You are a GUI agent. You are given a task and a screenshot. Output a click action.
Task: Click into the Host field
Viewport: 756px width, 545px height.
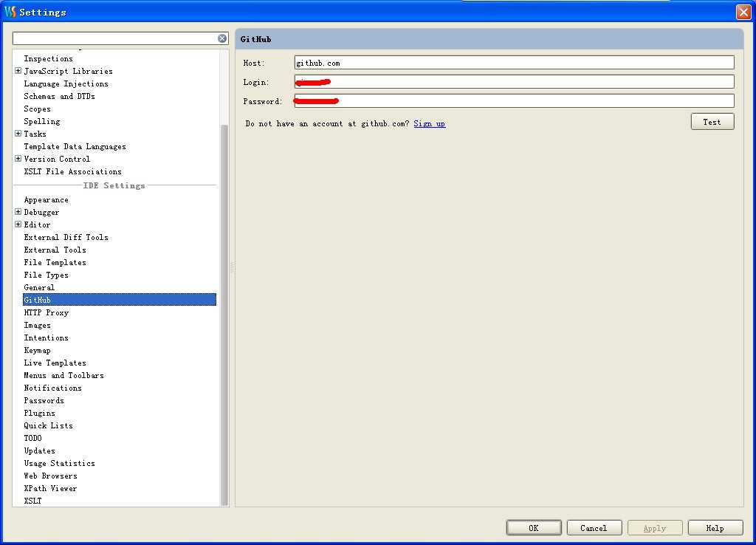[514, 63]
